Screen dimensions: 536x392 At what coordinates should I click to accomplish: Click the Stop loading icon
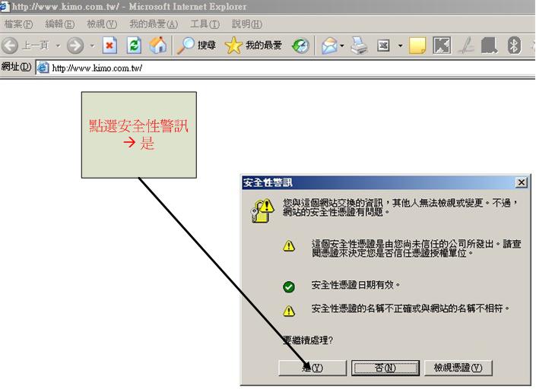(109, 46)
